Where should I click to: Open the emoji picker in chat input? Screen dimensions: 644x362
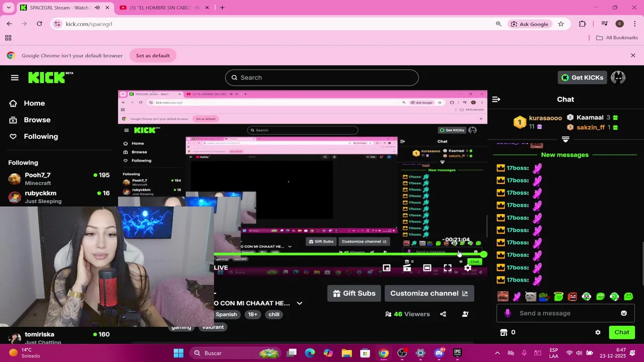tap(624, 313)
